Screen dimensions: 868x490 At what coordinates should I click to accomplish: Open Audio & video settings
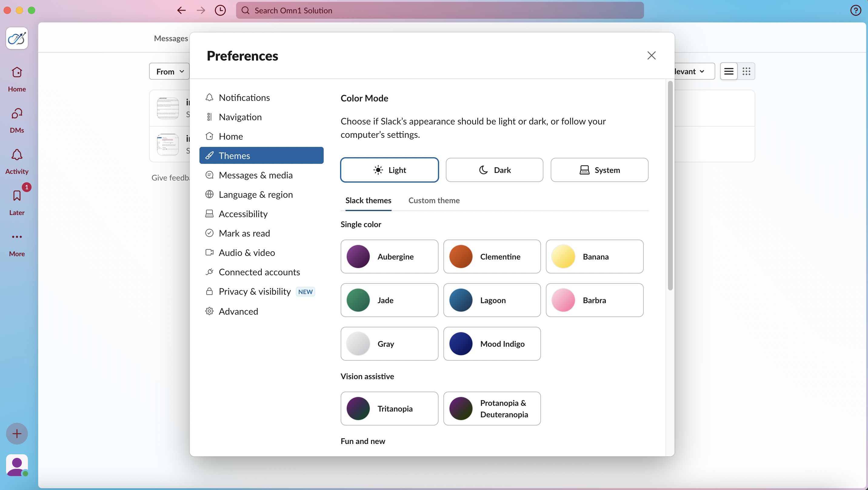tap(247, 253)
